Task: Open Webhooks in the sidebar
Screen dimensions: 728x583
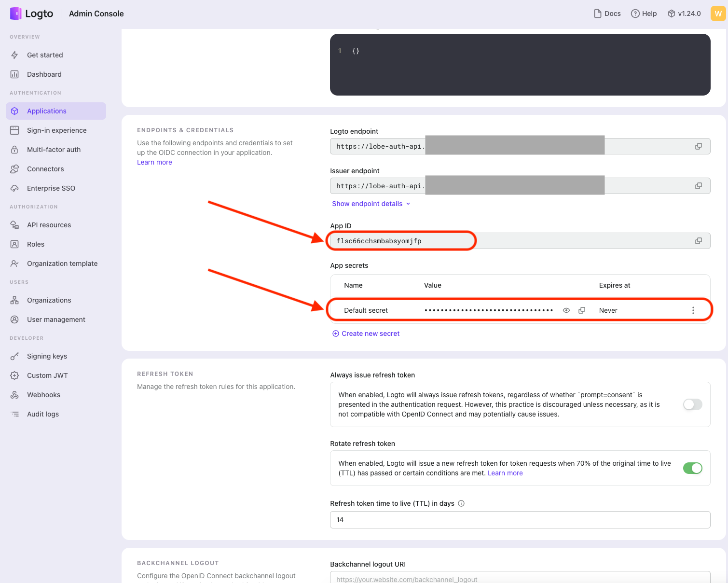Action: pos(43,395)
